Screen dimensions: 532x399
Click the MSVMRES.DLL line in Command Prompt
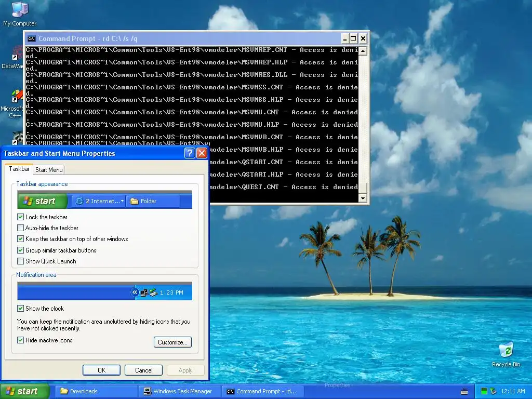(x=192, y=75)
